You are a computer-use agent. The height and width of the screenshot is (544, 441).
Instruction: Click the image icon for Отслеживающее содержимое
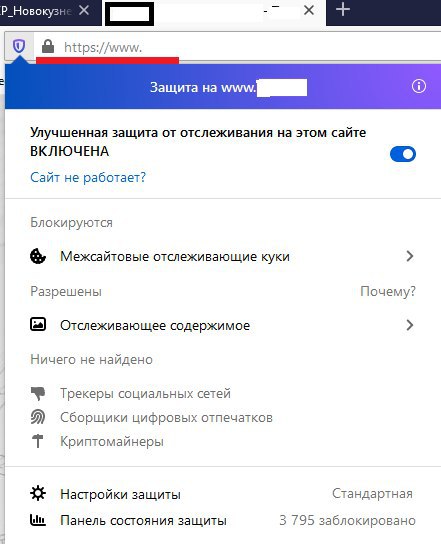[x=38, y=324]
